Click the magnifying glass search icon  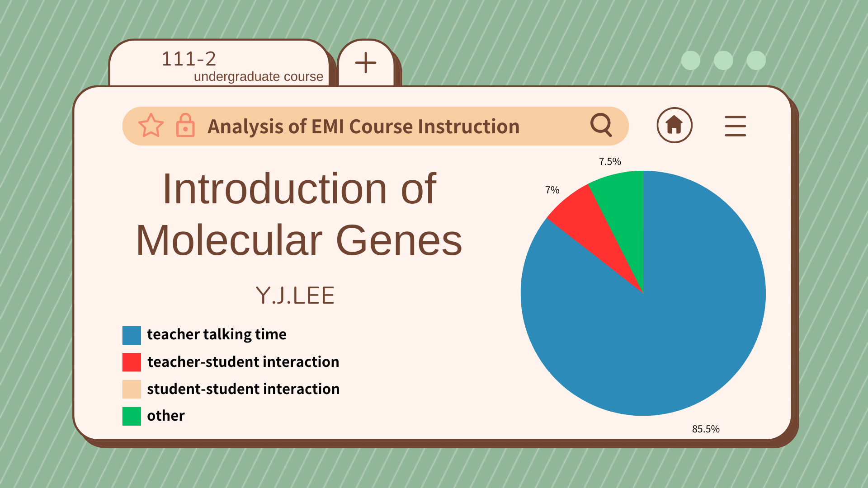[601, 125]
